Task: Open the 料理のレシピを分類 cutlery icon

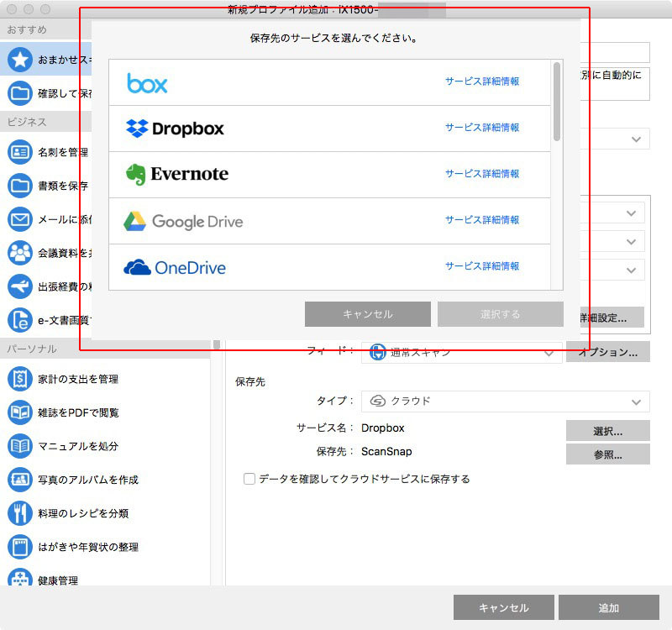Action: pos(18,513)
